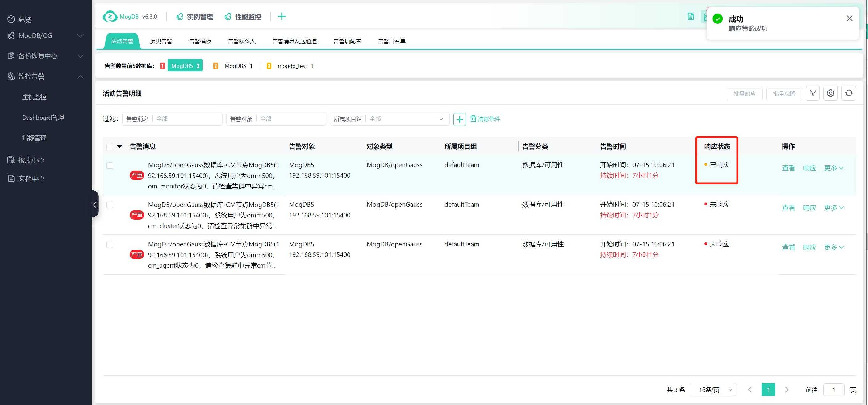Click the MogDB/OG sidebar icon
Image resolution: width=868 pixels, height=405 pixels.
[11, 36]
